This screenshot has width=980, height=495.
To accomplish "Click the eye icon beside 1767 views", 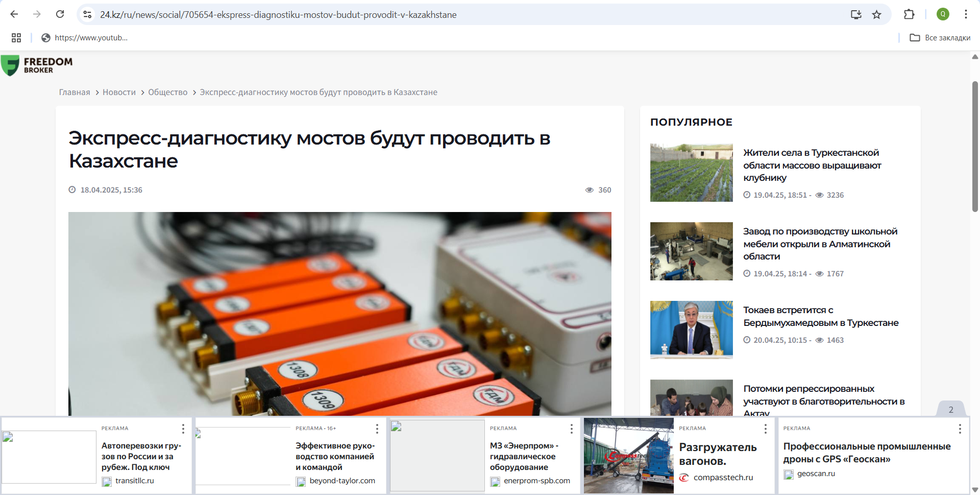I will coord(820,274).
